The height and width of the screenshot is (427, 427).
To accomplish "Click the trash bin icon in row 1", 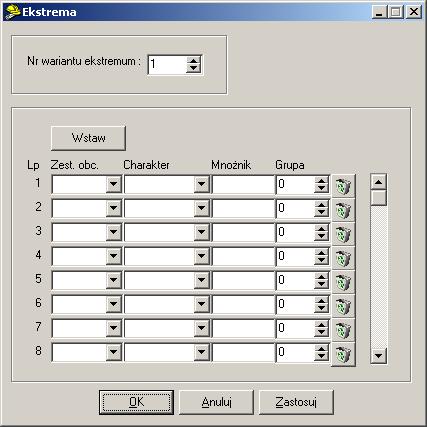I will [343, 186].
